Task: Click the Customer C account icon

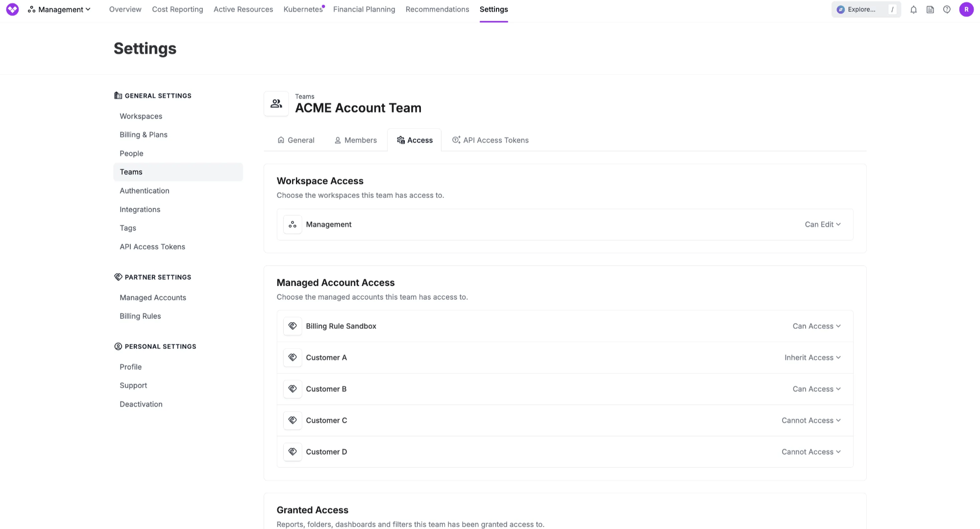Action: pyautogui.click(x=293, y=420)
